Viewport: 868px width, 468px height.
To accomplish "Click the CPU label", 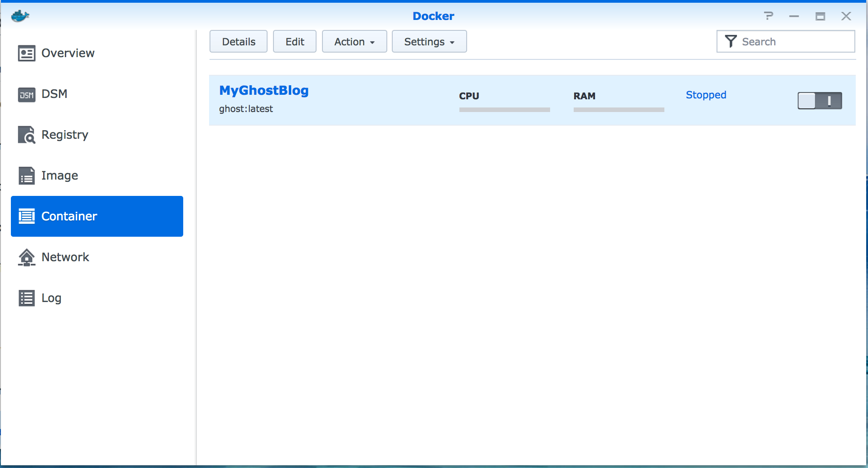I will click(469, 96).
